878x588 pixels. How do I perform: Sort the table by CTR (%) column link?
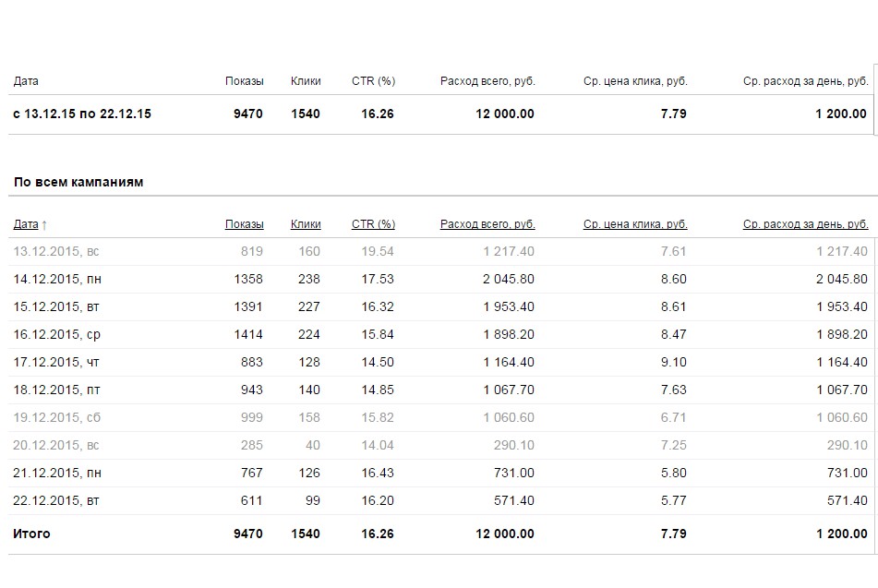point(373,224)
